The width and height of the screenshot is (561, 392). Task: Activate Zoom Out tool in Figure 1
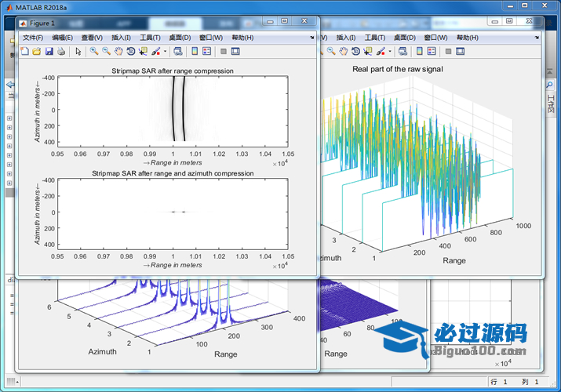coord(106,52)
